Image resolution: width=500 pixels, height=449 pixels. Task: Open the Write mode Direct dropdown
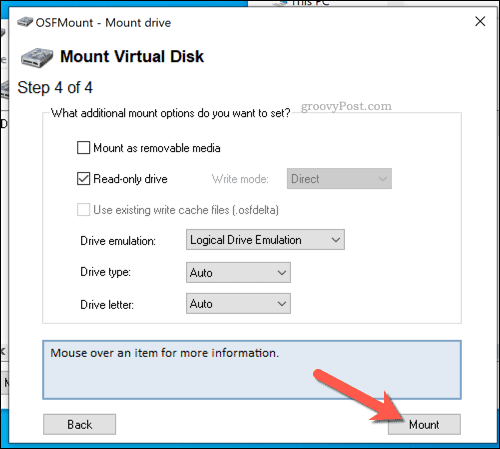[x=339, y=179]
